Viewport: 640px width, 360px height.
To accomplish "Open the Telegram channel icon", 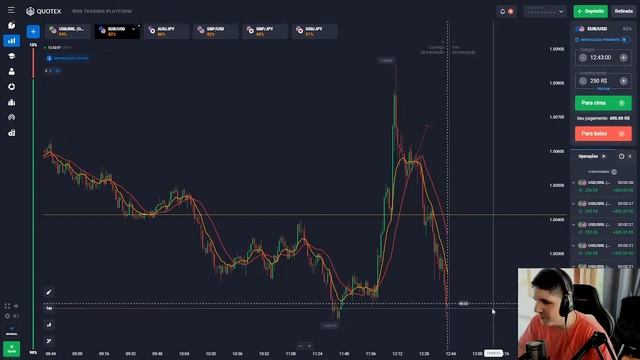I will pos(11,330).
